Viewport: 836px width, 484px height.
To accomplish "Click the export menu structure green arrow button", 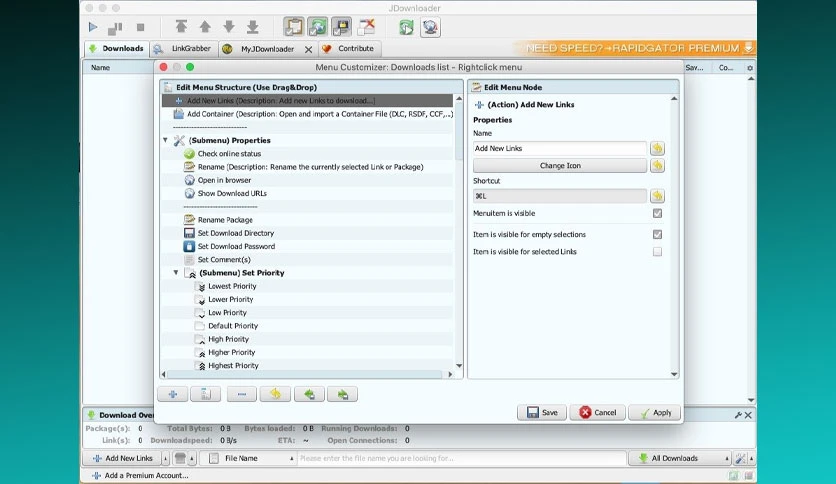I will click(309, 394).
